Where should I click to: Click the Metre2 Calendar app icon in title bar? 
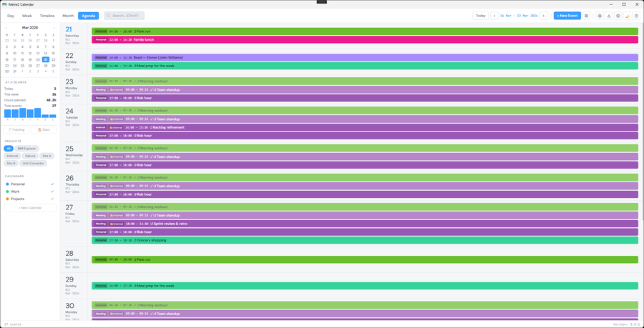point(4,4)
